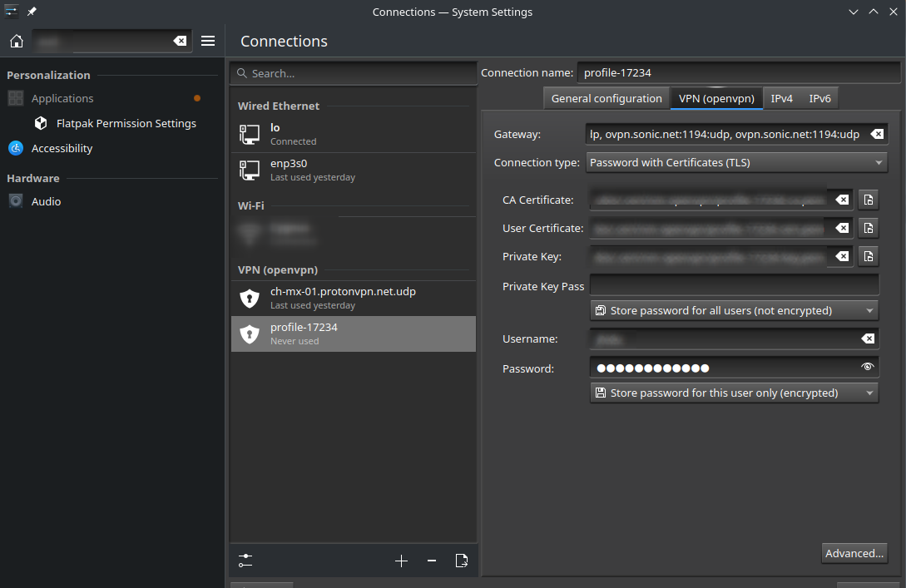Screen dimensions: 906x588
Task: Click the Audio speaker icon
Action: (16, 201)
